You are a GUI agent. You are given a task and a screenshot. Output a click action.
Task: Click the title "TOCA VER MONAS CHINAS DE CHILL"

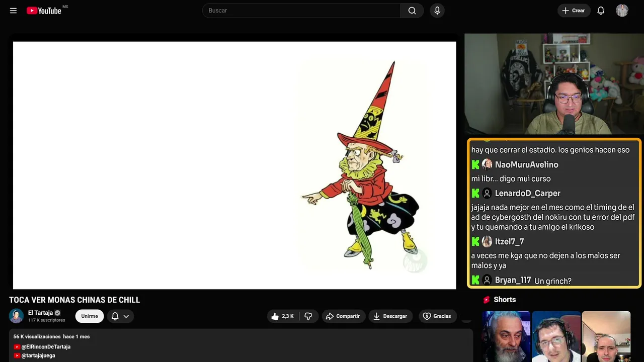coord(74,300)
